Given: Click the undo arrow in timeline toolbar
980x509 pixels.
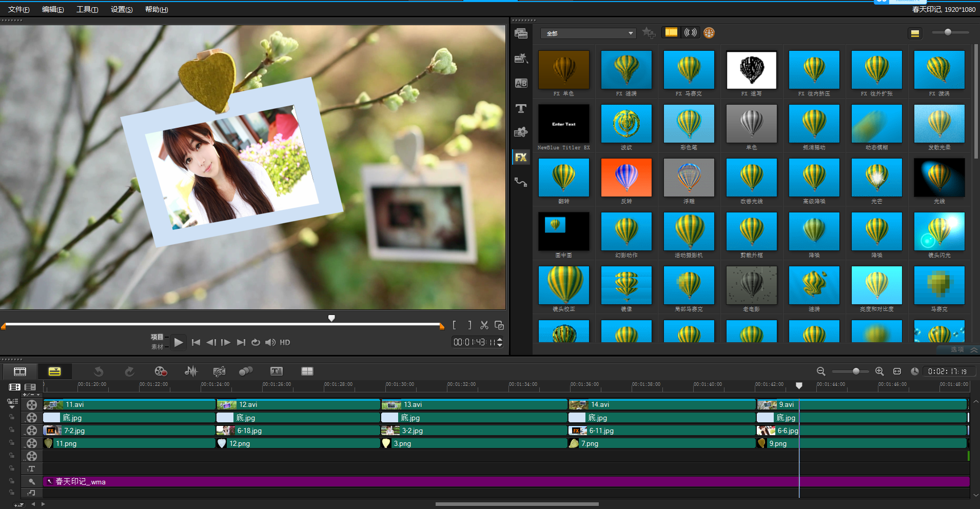Looking at the screenshot, I should click(x=99, y=371).
